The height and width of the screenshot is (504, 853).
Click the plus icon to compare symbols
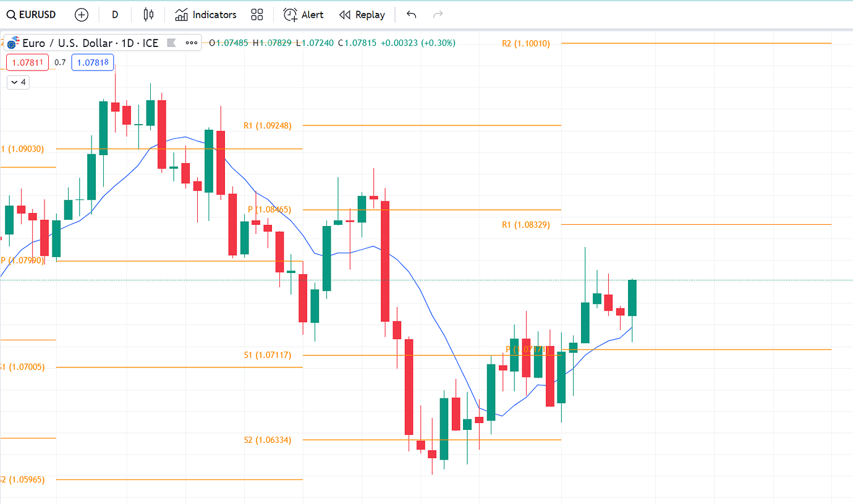(x=81, y=14)
